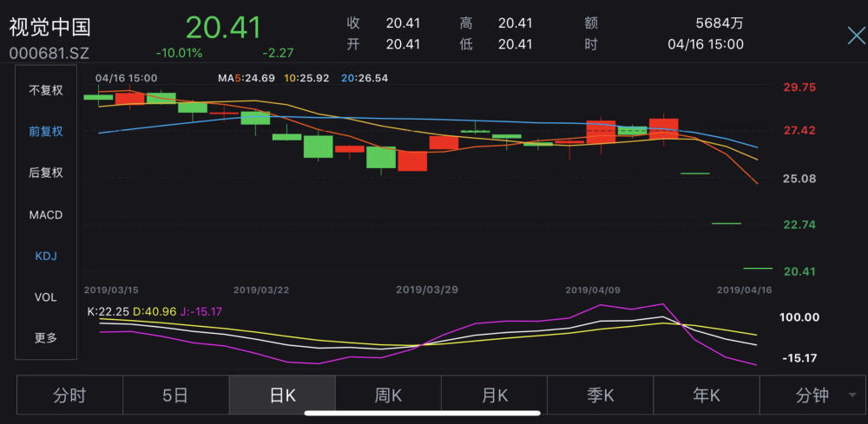
Task: Switch to 年K chart tab
Action: (x=707, y=395)
